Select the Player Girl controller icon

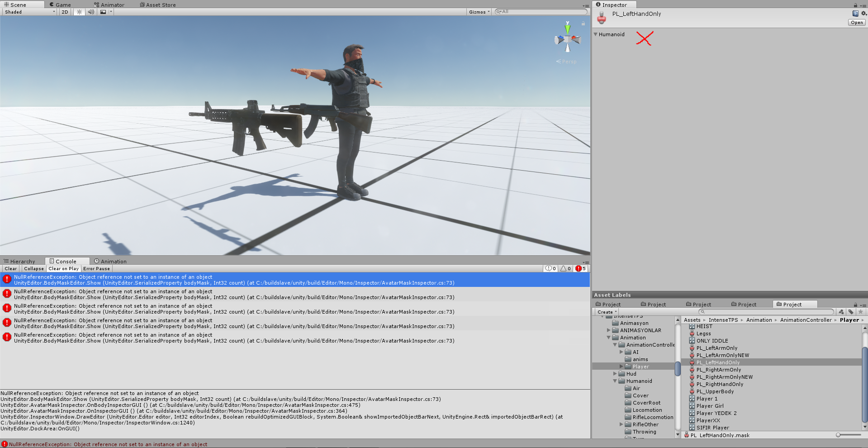(692, 406)
